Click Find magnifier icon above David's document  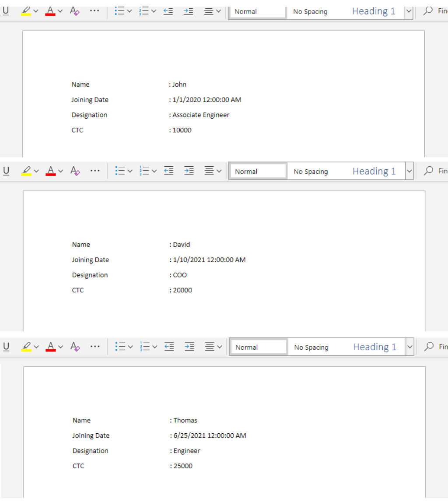(x=429, y=171)
